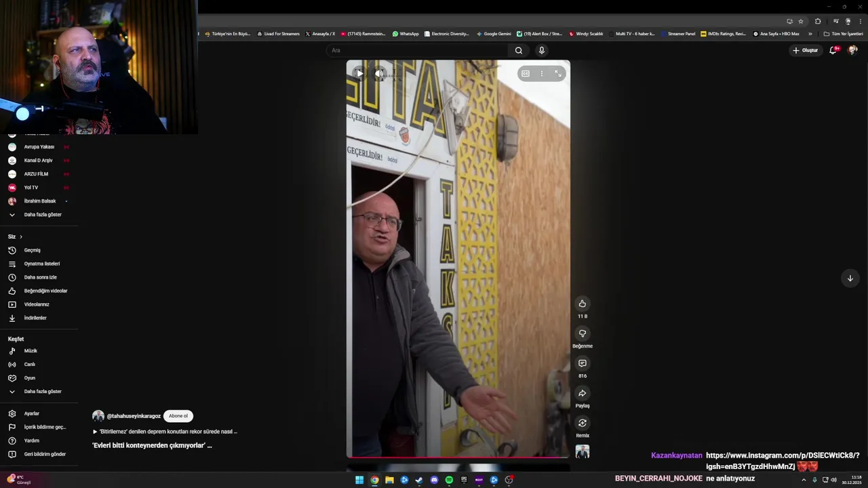Image resolution: width=868 pixels, height=488 pixels.
Task: Toggle captions on the Shorts player
Action: 526,73
